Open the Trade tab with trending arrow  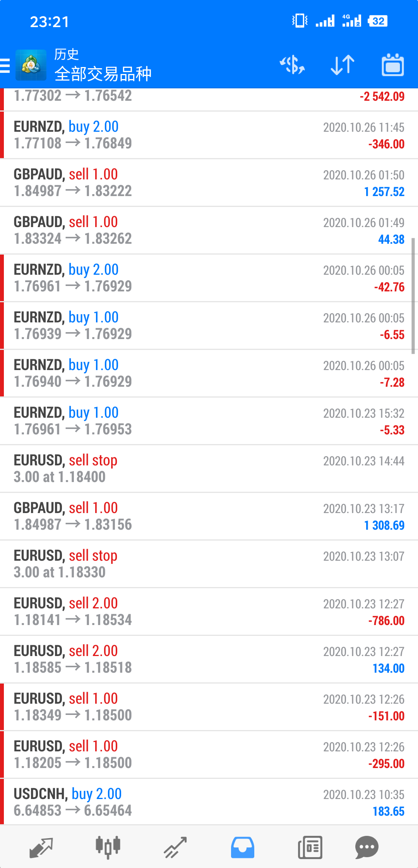click(175, 847)
